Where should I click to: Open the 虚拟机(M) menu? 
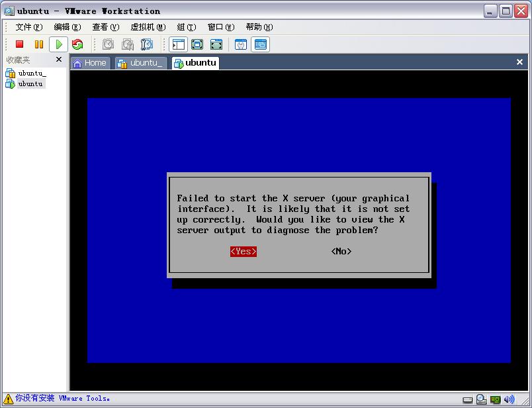pyautogui.click(x=148, y=27)
